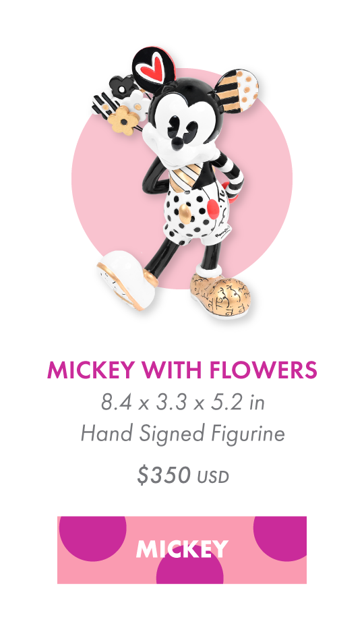This screenshot has width=364, height=632.
Task: Click the Hand Signed Figurine description
Action: click(x=183, y=434)
